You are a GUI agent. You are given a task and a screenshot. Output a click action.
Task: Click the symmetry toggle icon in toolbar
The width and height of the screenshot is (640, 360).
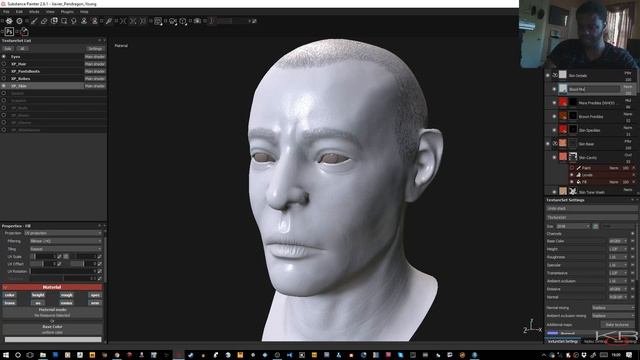123,21
